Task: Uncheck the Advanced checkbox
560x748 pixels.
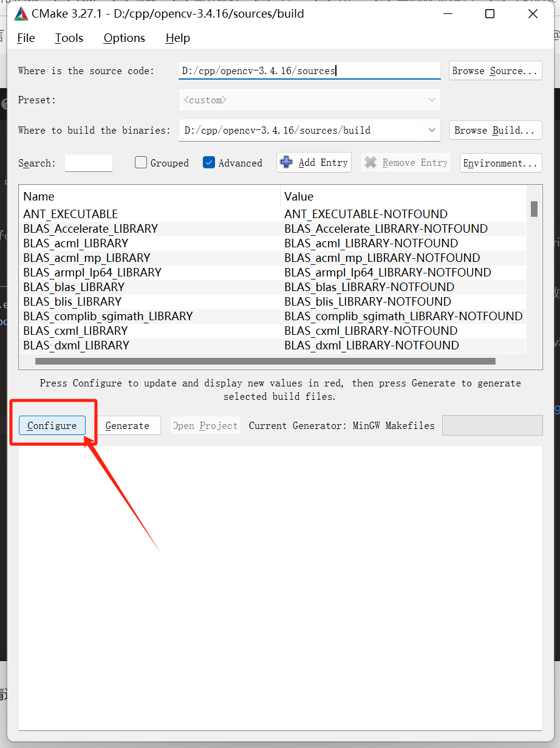Action: [209, 163]
